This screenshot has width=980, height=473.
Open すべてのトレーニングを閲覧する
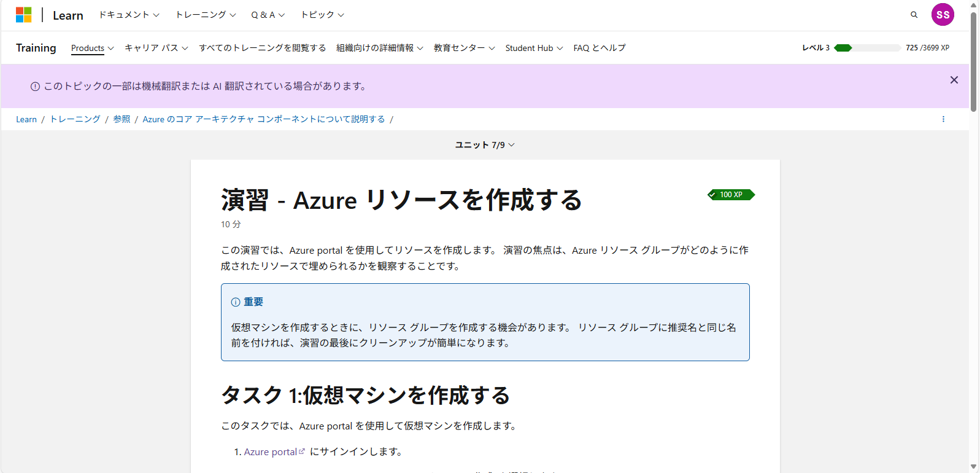[x=263, y=48]
